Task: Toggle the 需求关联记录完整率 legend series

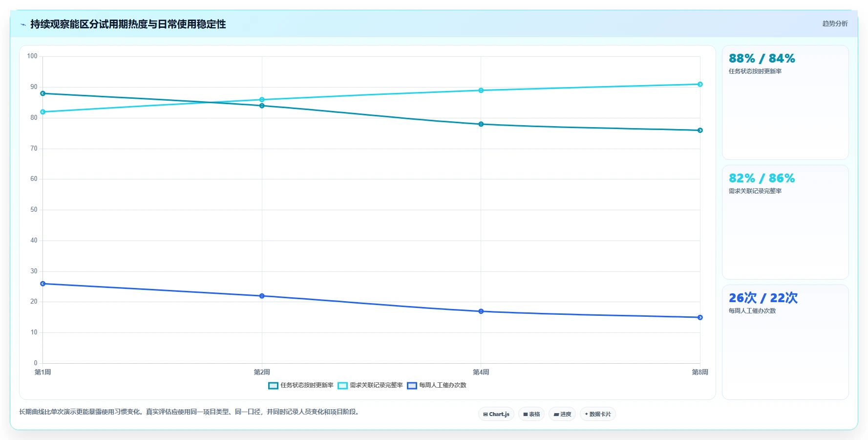Action: [370, 385]
